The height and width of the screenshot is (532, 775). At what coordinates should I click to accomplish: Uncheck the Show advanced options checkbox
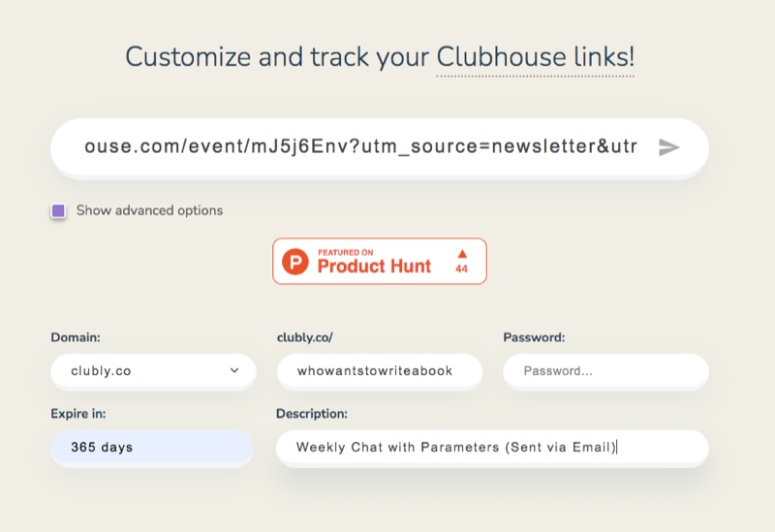click(x=58, y=210)
